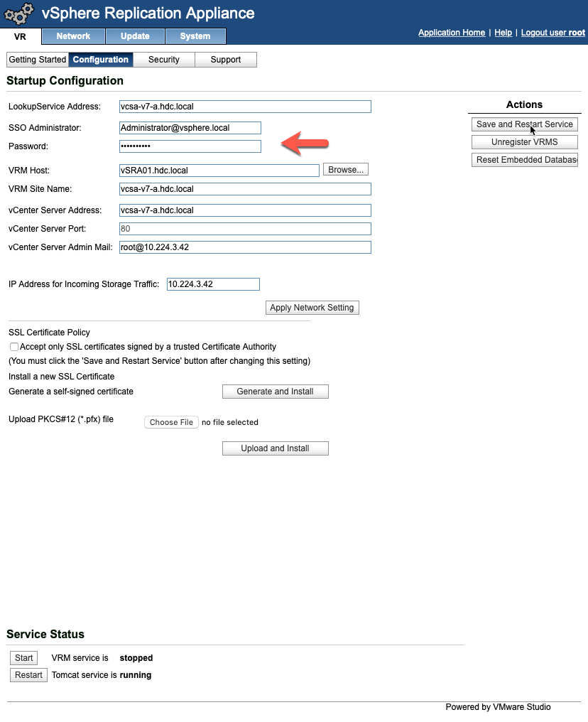
Task: Click the 'no file selected' text
Action: point(230,422)
